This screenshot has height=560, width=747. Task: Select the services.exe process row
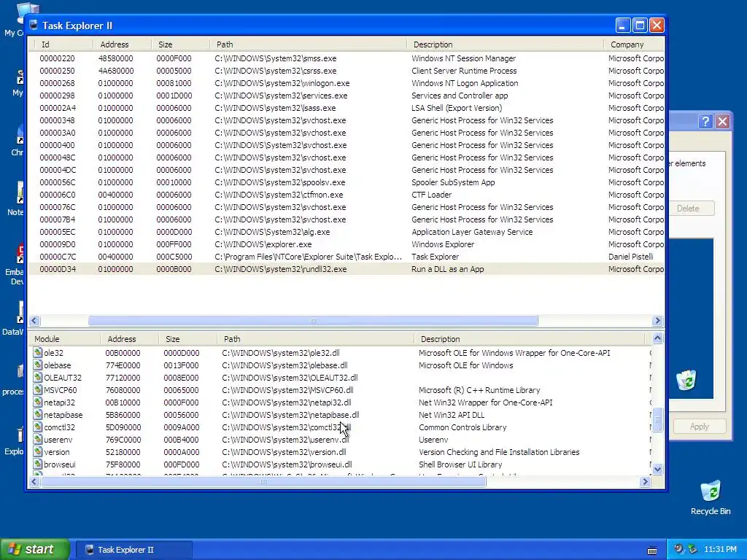(346, 96)
